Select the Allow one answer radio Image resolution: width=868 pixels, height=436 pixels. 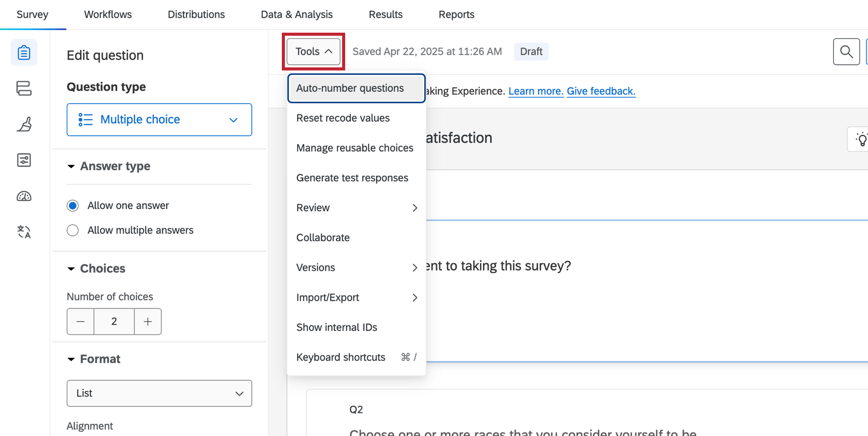(73, 206)
